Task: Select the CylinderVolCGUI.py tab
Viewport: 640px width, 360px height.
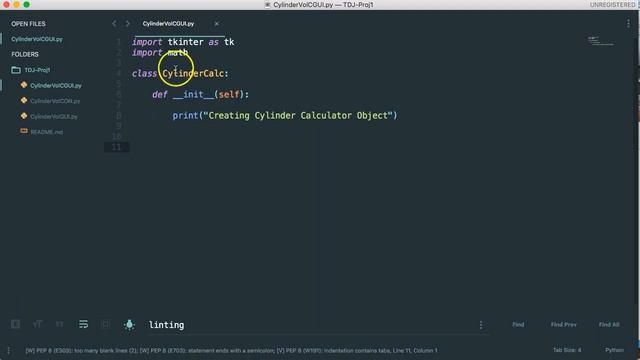Action: [x=168, y=24]
